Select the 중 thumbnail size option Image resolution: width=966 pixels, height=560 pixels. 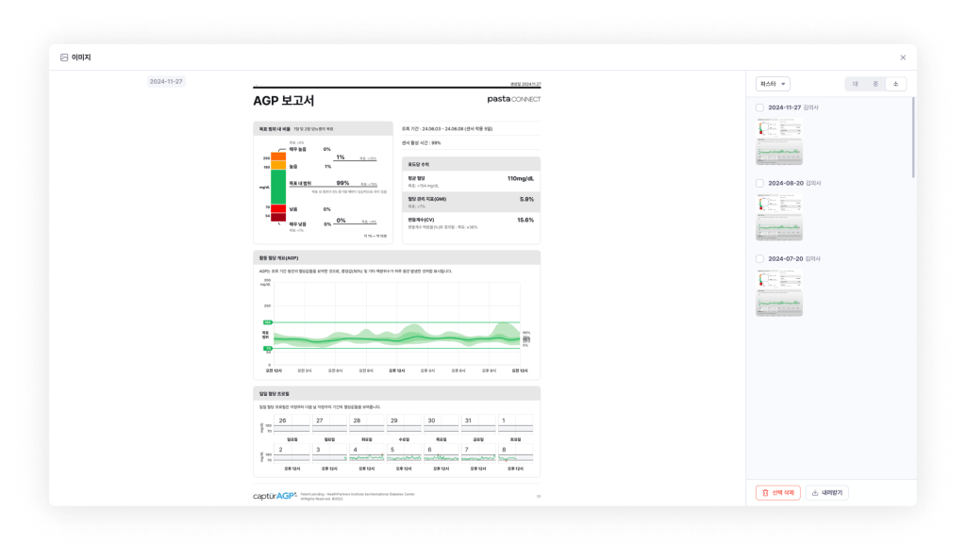875,84
